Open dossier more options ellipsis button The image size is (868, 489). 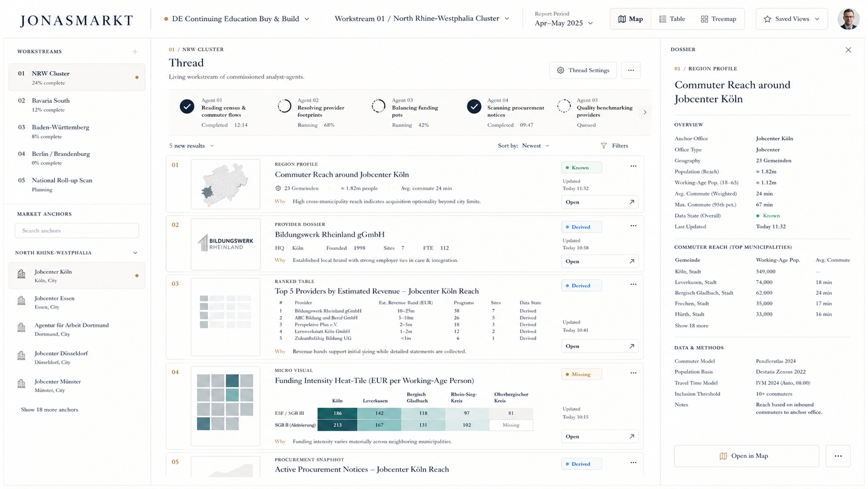point(838,456)
